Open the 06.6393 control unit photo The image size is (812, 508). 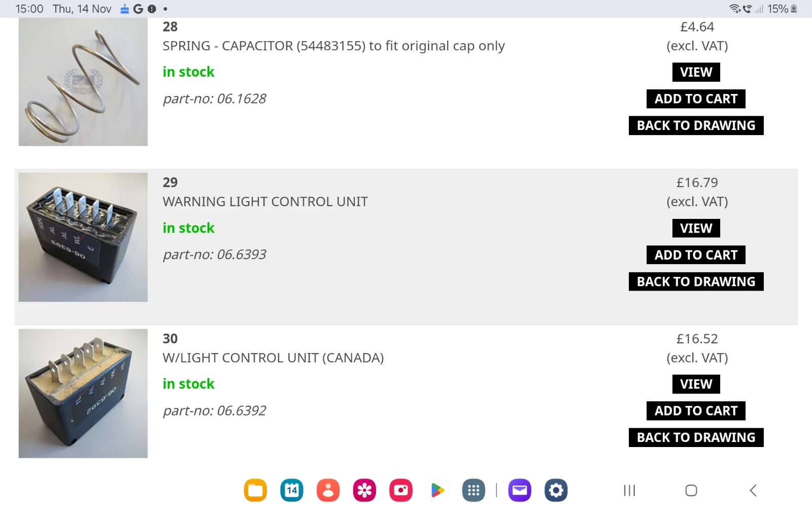[x=83, y=237]
